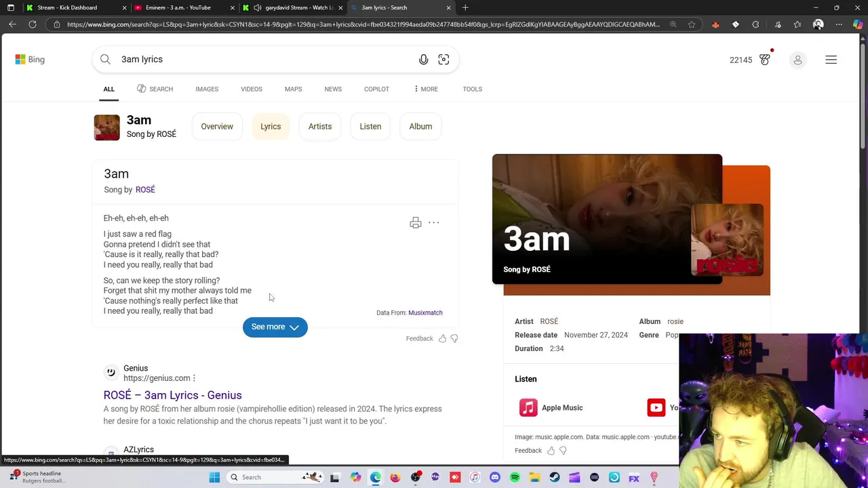The width and height of the screenshot is (868, 488).
Task: Open Firefox from taskbar
Action: (x=395, y=477)
